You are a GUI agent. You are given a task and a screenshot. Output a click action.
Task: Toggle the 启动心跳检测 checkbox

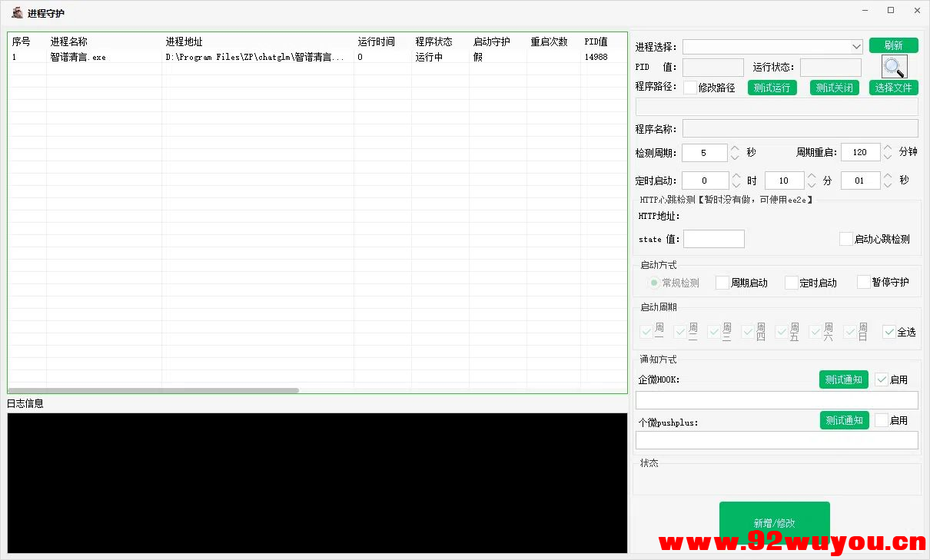[x=845, y=239]
